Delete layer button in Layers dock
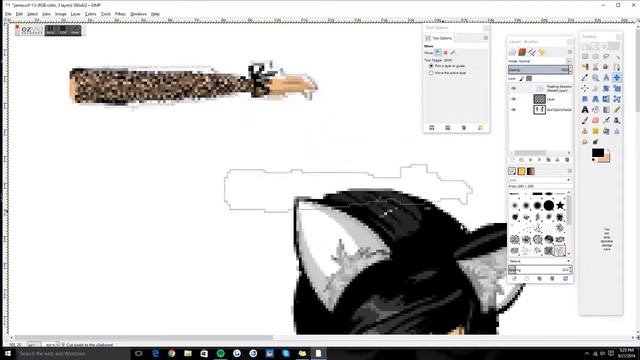Image resolution: width=640 pixels, height=360 pixels. point(567,160)
